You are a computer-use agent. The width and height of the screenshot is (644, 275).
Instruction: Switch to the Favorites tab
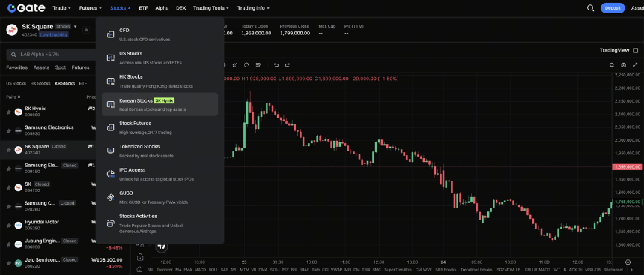[x=16, y=67]
